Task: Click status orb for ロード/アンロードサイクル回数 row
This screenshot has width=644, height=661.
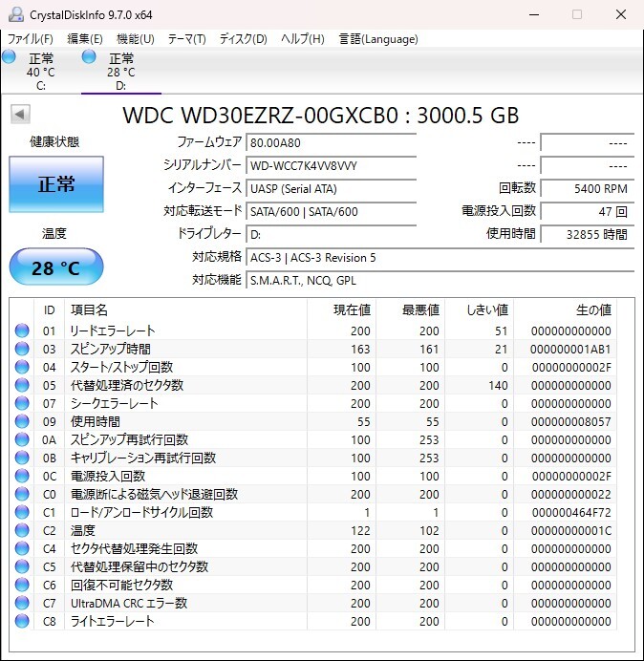Action: 22,512
